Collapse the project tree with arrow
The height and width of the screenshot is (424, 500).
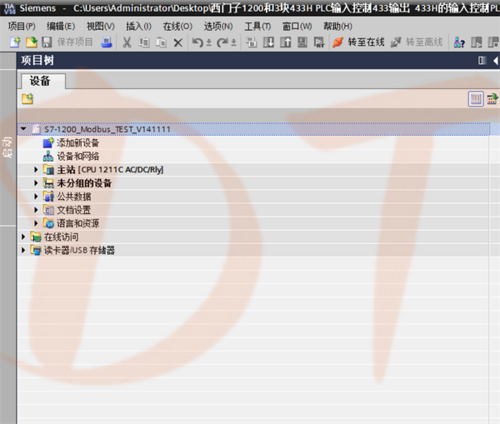pyautogui.click(x=496, y=61)
